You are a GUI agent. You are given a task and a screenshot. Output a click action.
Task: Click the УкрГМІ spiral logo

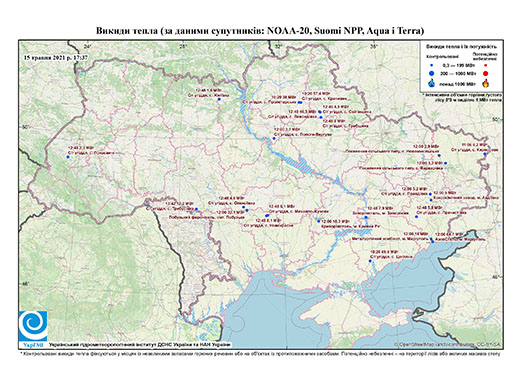tap(33, 326)
